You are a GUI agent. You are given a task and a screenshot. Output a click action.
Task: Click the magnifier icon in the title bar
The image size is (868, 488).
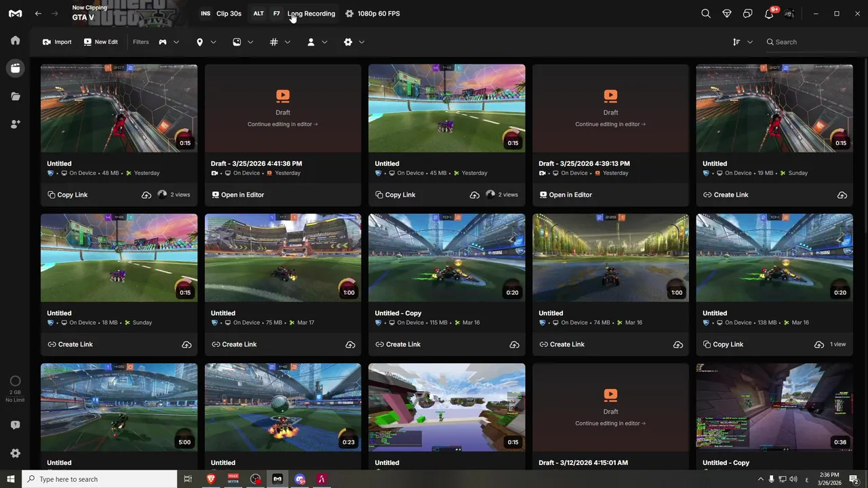pos(706,14)
